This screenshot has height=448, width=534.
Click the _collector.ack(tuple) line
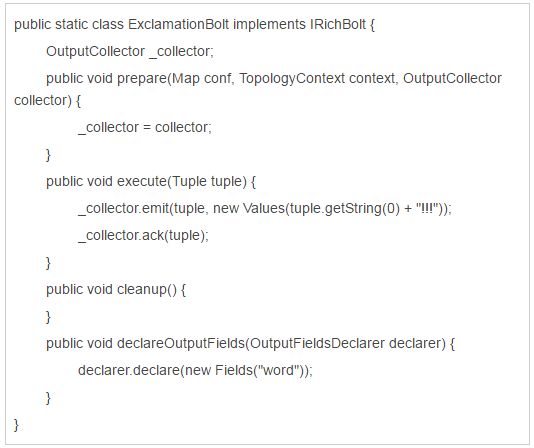pos(143,236)
